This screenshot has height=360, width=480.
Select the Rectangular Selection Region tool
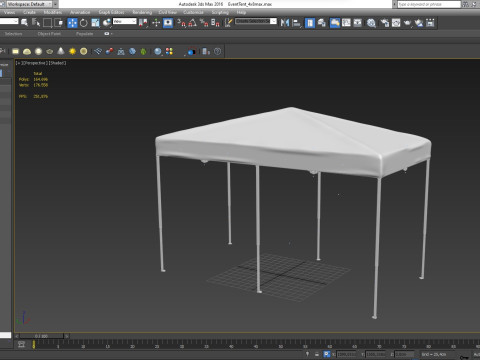47,23
